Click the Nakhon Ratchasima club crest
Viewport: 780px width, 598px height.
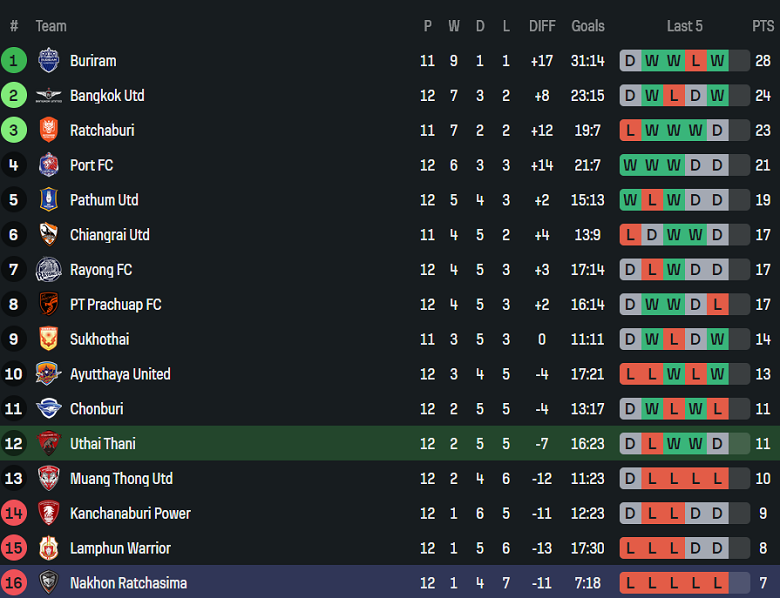pyautogui.click(x=48, y=583)
